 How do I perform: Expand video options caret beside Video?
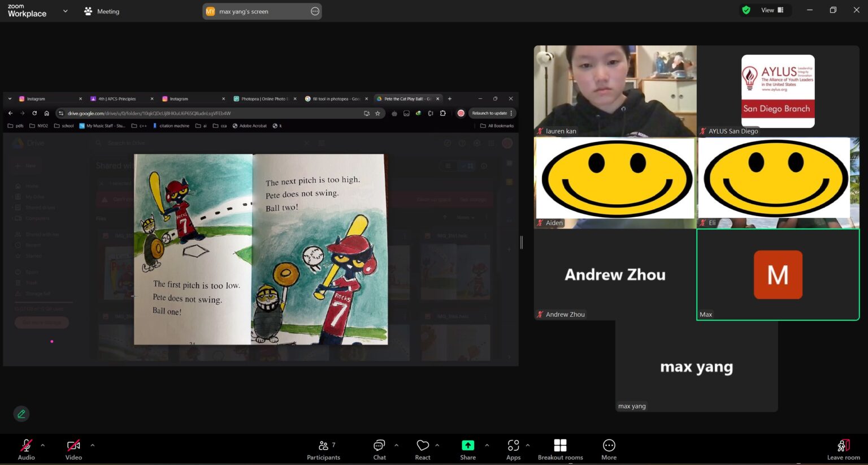click(92, 445)
